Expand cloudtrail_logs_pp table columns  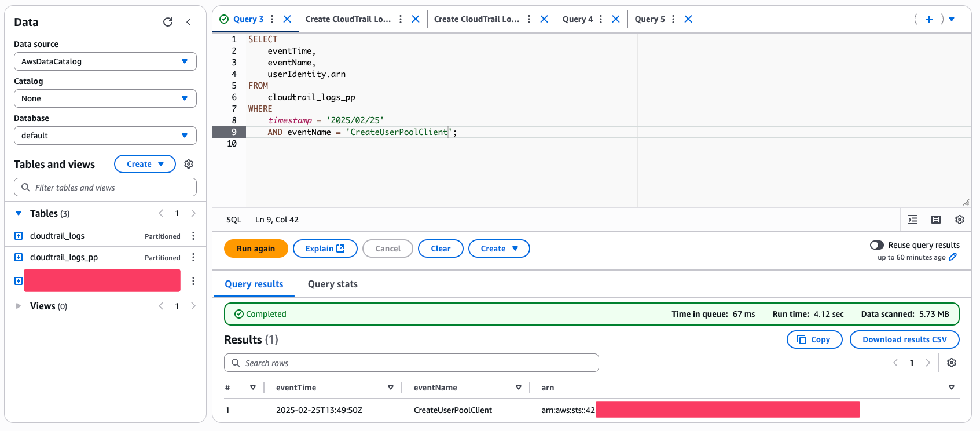coord(19,257)
